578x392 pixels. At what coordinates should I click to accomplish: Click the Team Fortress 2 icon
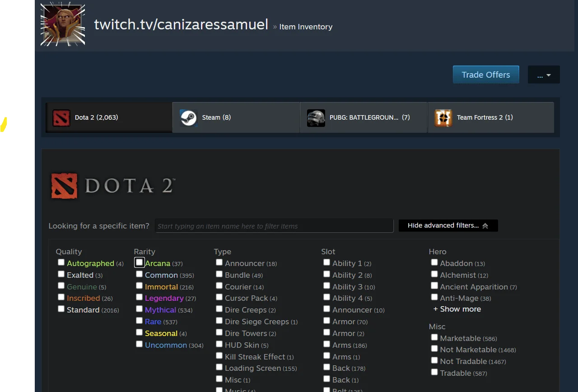click(443, 117)
